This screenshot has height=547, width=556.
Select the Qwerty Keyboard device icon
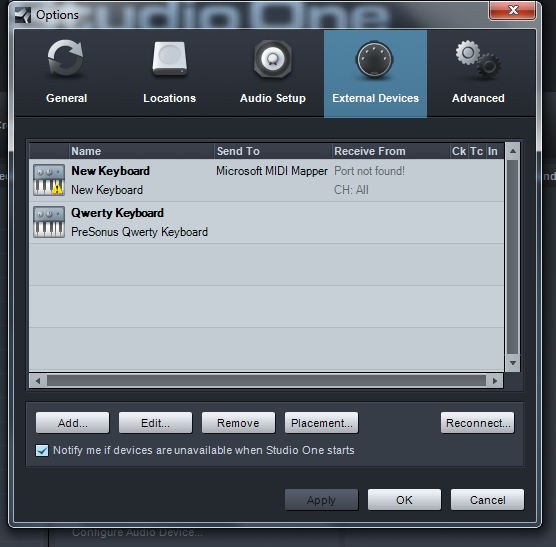click(49, 222)
